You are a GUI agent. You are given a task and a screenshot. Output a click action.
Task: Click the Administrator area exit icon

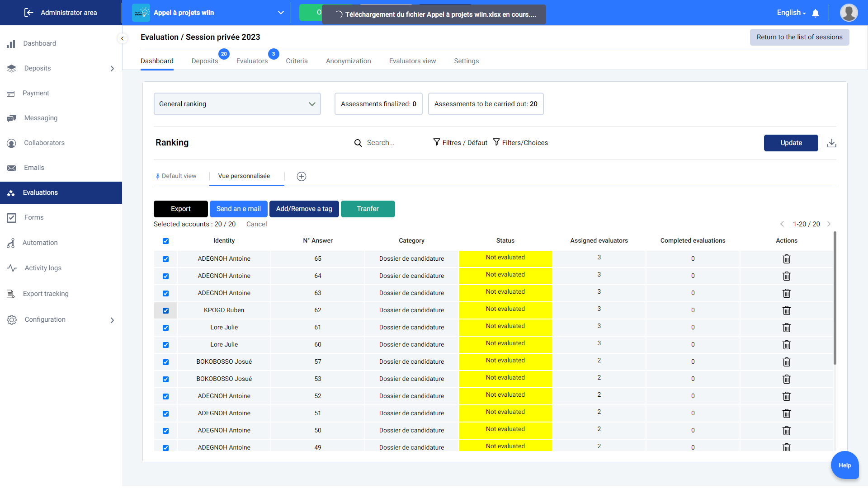[x=28, y=13]
